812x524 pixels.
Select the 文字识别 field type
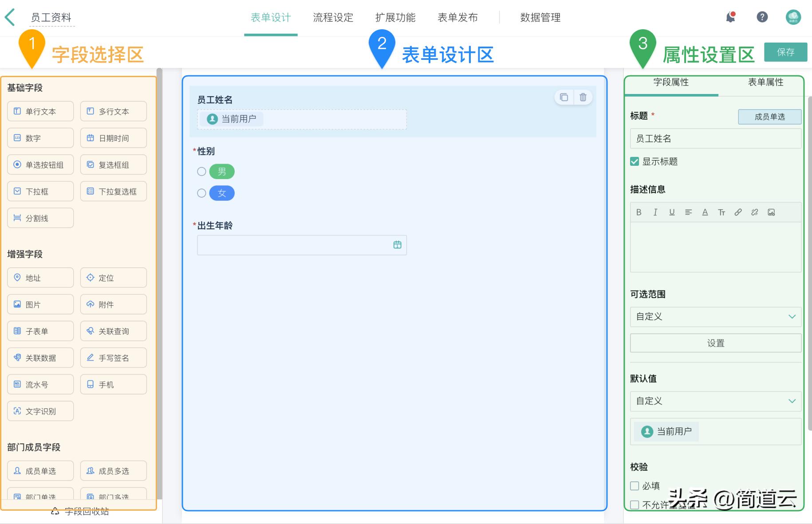click(40, 411)
